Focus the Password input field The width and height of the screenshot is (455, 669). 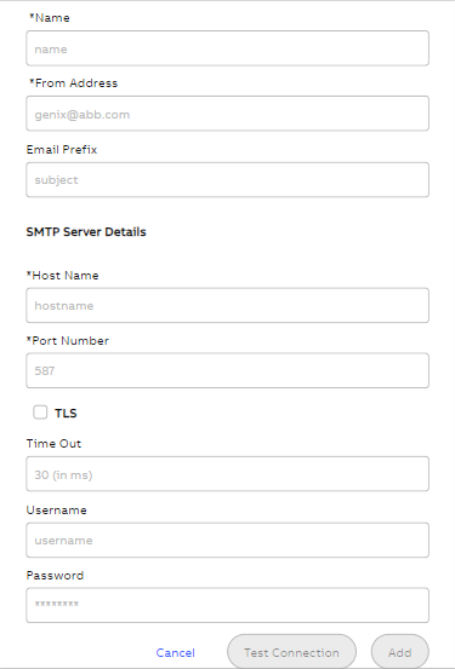pyautogui.click(x=228, y=605)
